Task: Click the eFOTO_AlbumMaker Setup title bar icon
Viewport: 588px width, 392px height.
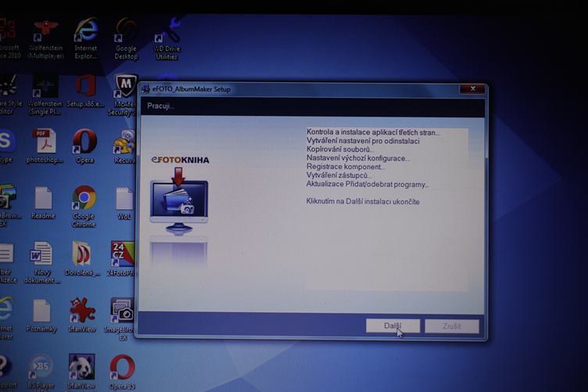Action: [x=145, y=89]
